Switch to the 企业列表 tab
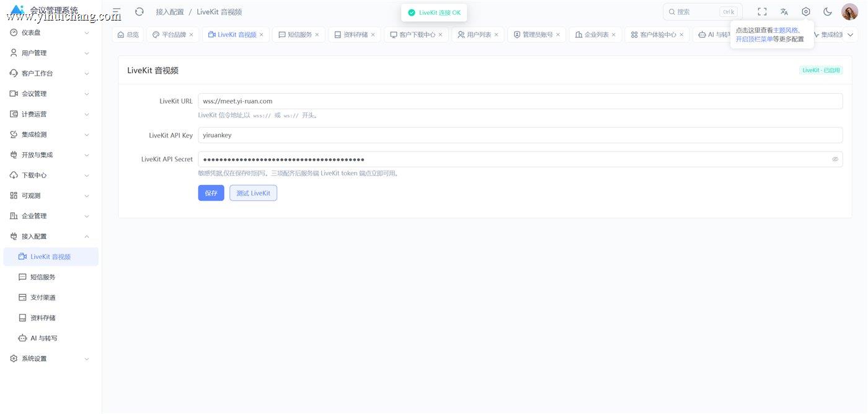 point(596,35)
